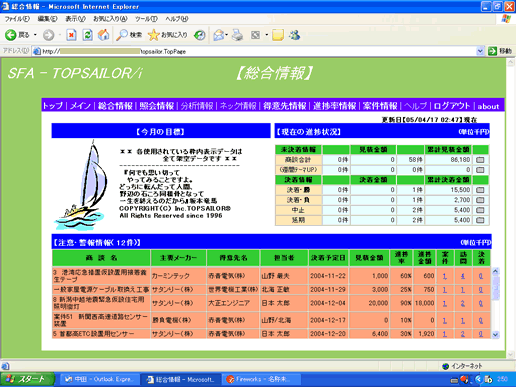Viewport: 516px width, 387px height.
Task: Open the detail icon in the 決着・勝 row
Action: [480, 190]
